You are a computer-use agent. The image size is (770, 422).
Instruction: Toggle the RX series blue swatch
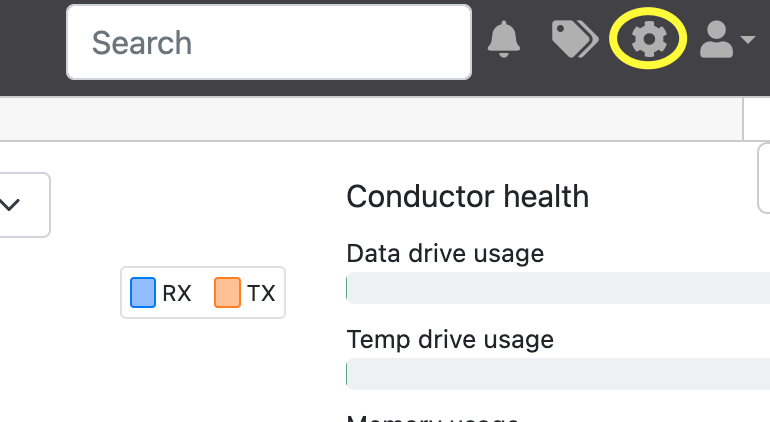coord(143,292)
